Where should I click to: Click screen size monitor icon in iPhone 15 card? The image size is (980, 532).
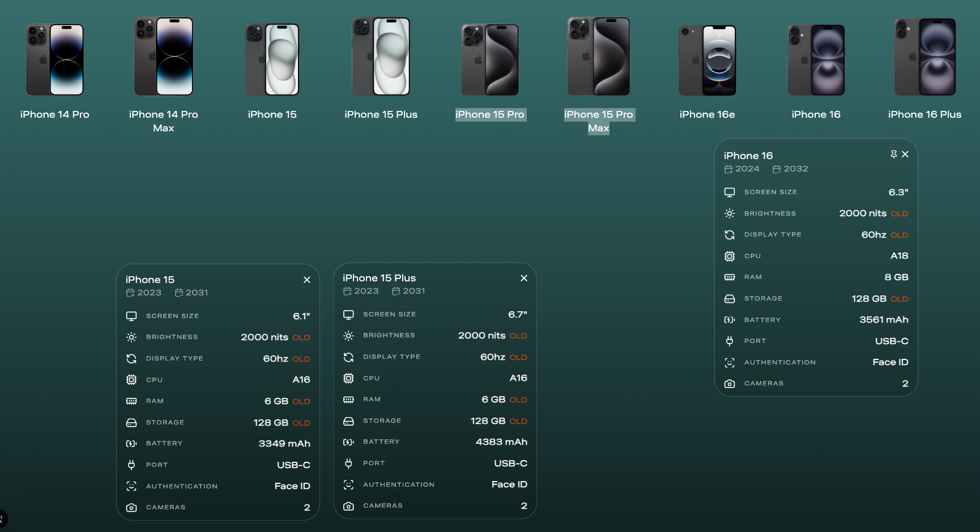point(131,316)
